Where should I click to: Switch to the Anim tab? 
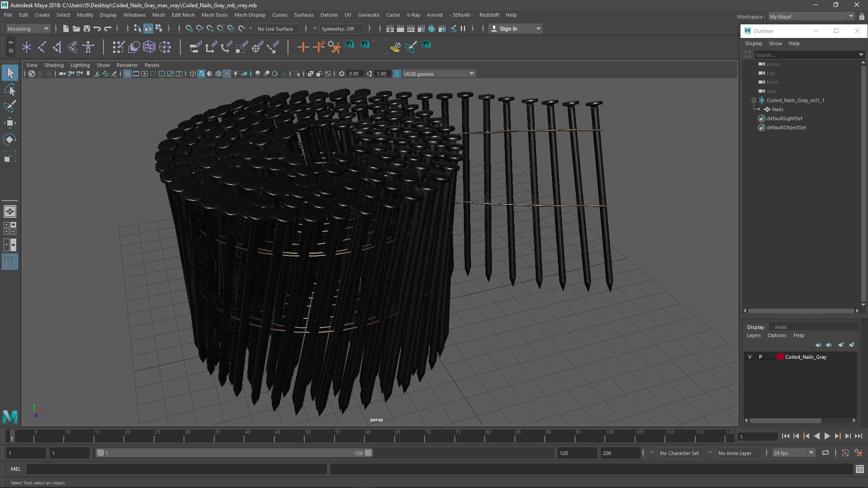780,327
